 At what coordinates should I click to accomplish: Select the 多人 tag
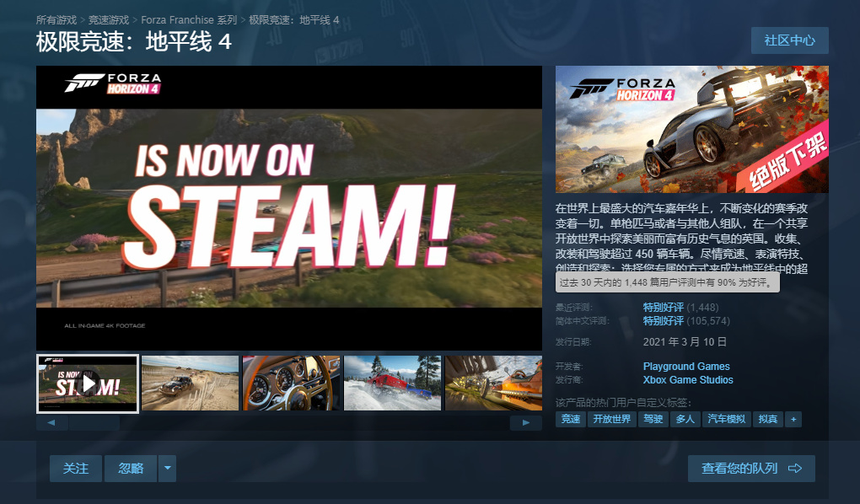pyautogui.click(x=685, y=420)
